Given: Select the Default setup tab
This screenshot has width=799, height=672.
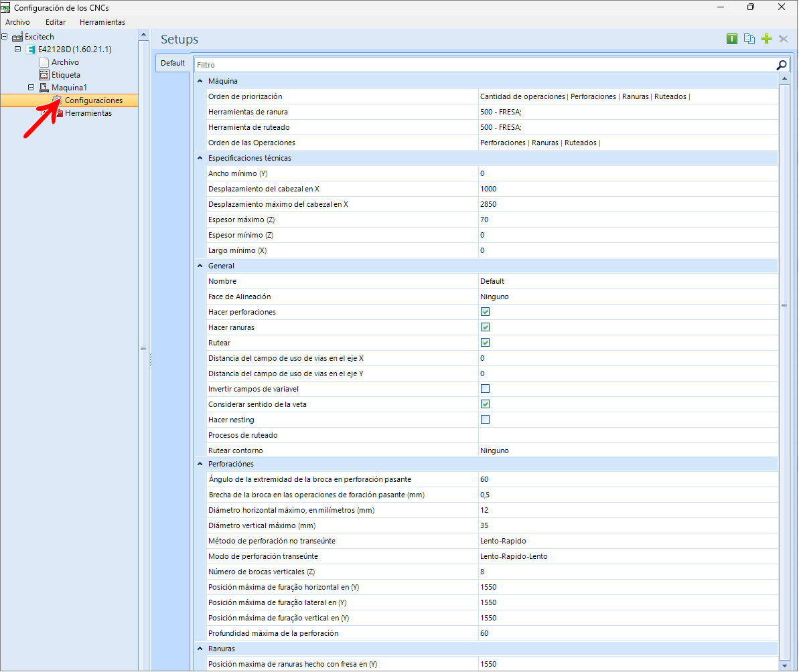Looking at the screenshot, I should coord(173,63).
